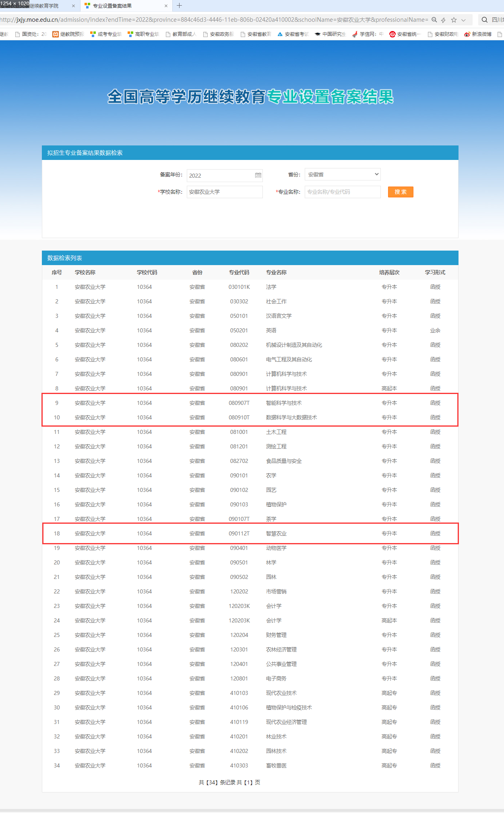Image resolution: width=504 pixels, height=813 pixels.
Task: Click the lightning speed-mode icon
Action: [443, 20]
